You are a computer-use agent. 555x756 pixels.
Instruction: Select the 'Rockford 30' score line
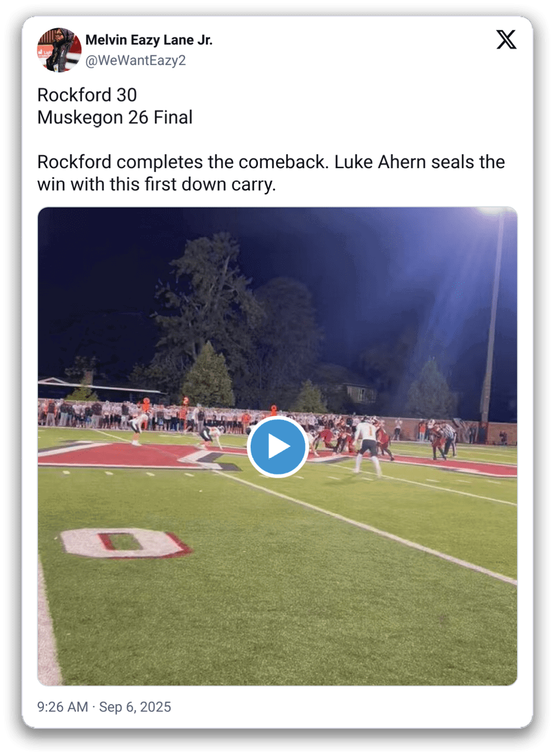click(x=87, y=95)
